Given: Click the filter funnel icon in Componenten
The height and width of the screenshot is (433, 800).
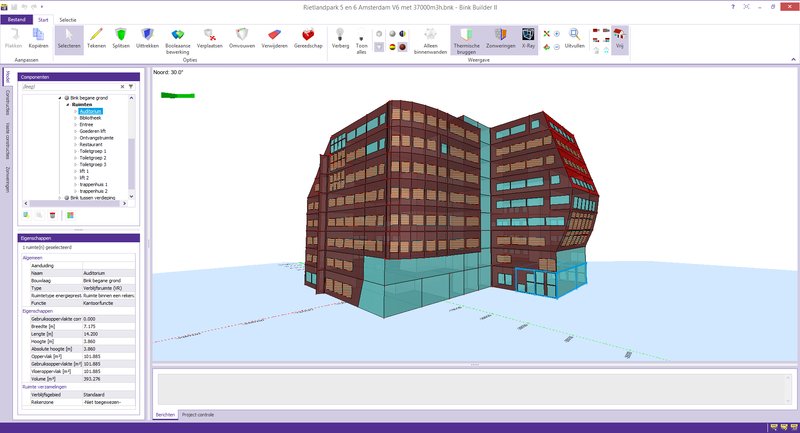Looking at the screenshot, I should 131,87.
